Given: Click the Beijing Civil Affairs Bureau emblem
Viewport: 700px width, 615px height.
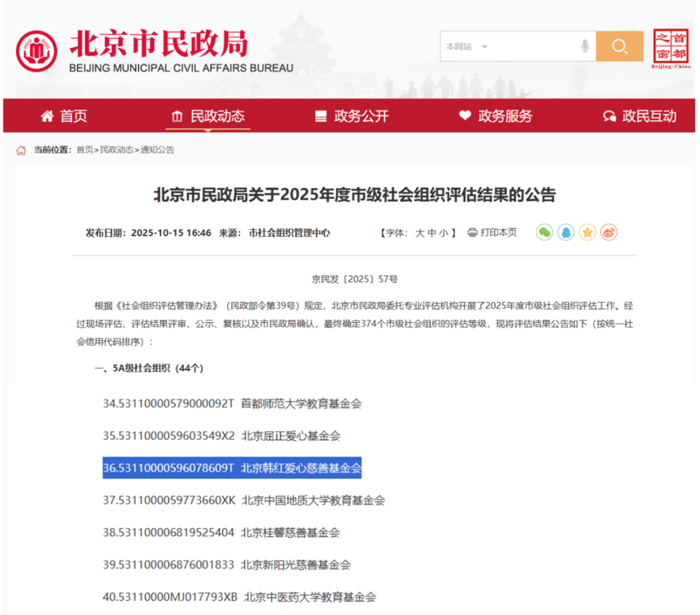Looking at the screenshot, I should click(x=37, y=50).
